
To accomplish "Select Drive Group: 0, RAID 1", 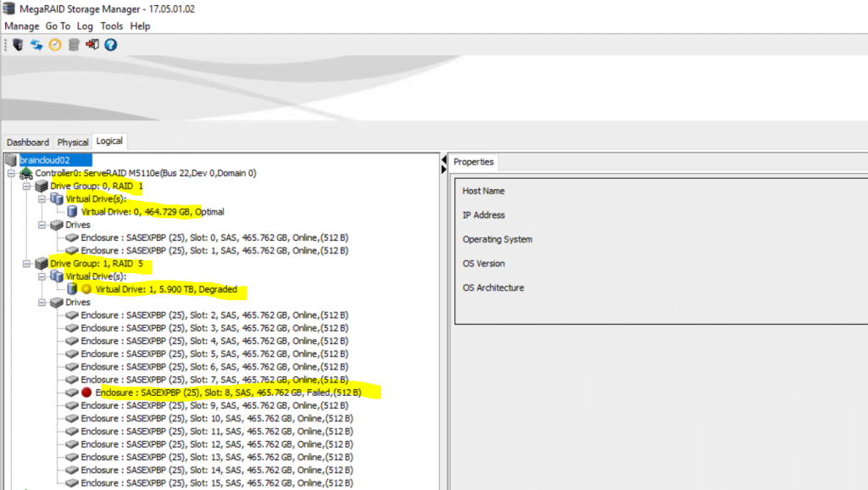I will tap(97, 186).
